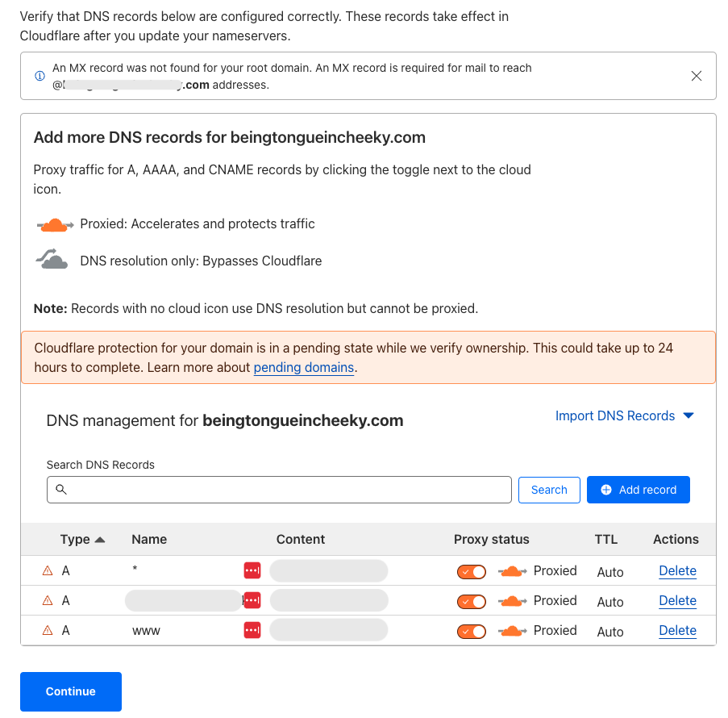Click the Actions column header
The image size is (728, 718).
tap(676, 539)
